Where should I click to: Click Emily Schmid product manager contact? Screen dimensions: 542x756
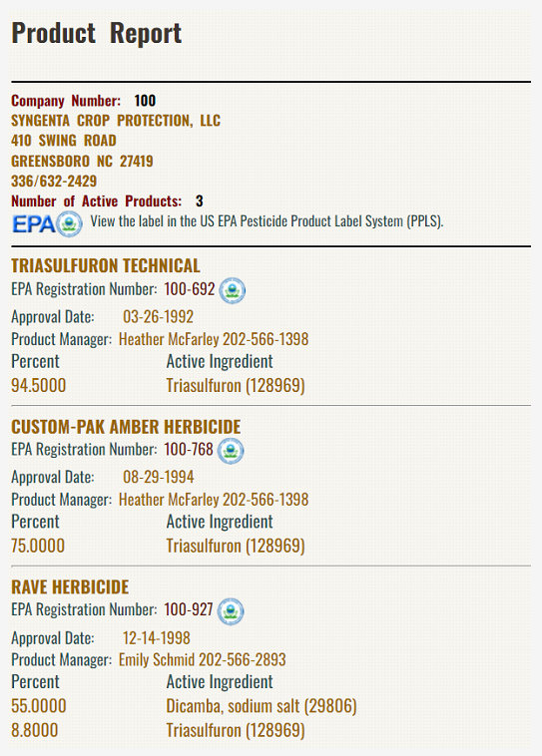(203, 659)
